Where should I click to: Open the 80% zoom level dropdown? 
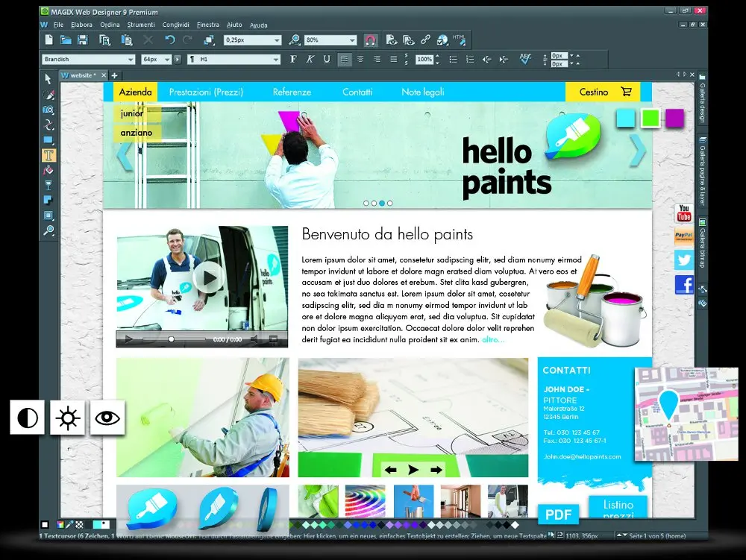tap(351, 40)
